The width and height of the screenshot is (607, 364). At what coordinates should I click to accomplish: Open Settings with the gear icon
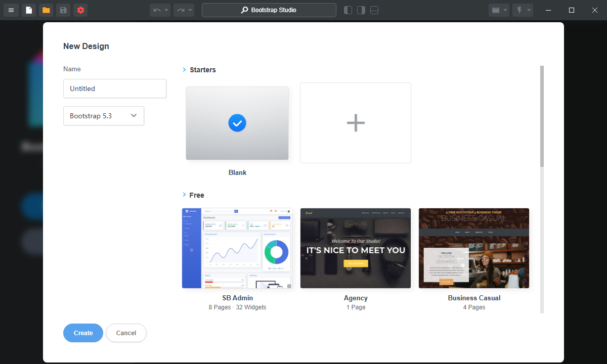click(80, 10)
